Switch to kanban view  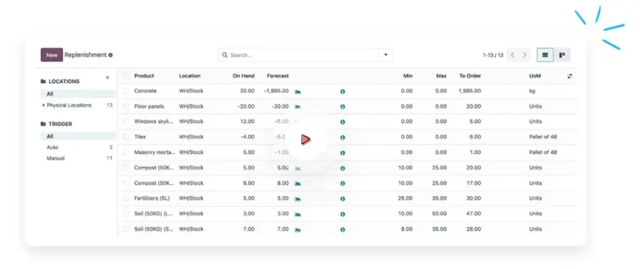[x=562, y=55]
